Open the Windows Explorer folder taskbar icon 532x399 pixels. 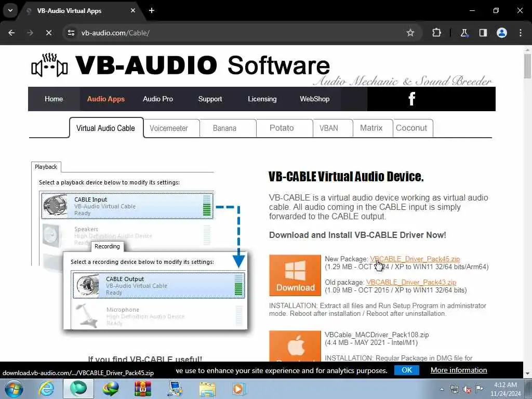pos(207,389)
